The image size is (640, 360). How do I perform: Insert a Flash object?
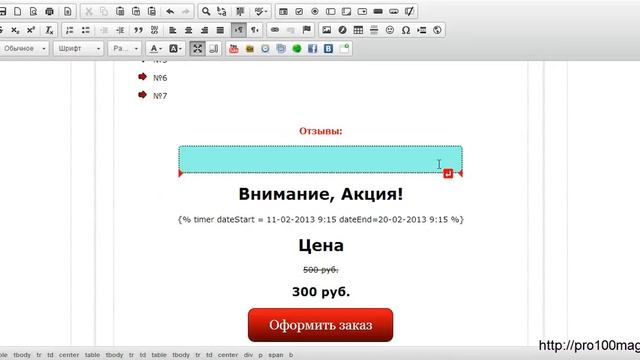tap(342, 30)
